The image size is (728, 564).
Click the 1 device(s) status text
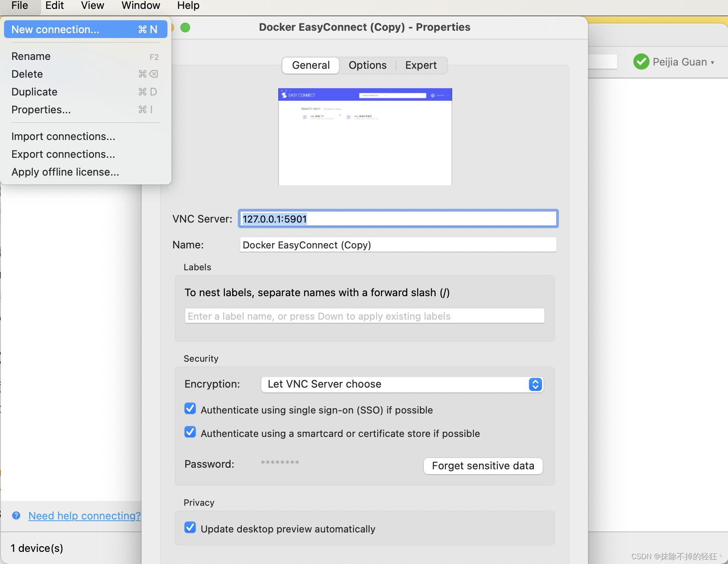37,548
